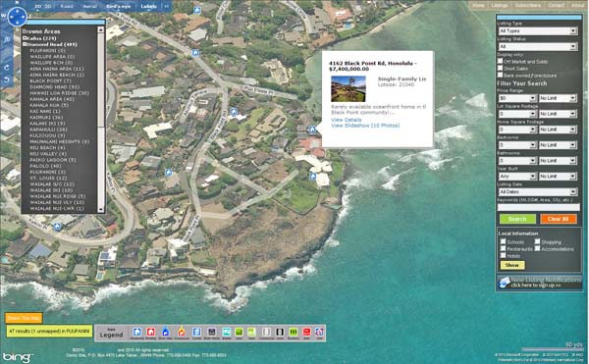Toggle the Labels map option
The image size is (589, 364).
tap(149, 7)
